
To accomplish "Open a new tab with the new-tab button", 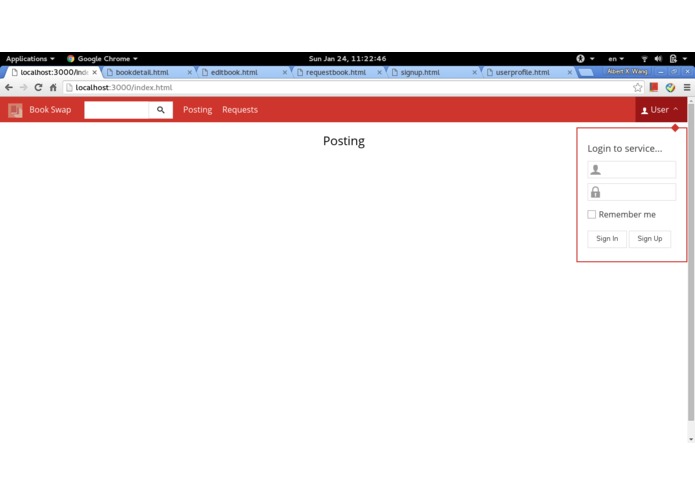I will [x=586, y=72].
